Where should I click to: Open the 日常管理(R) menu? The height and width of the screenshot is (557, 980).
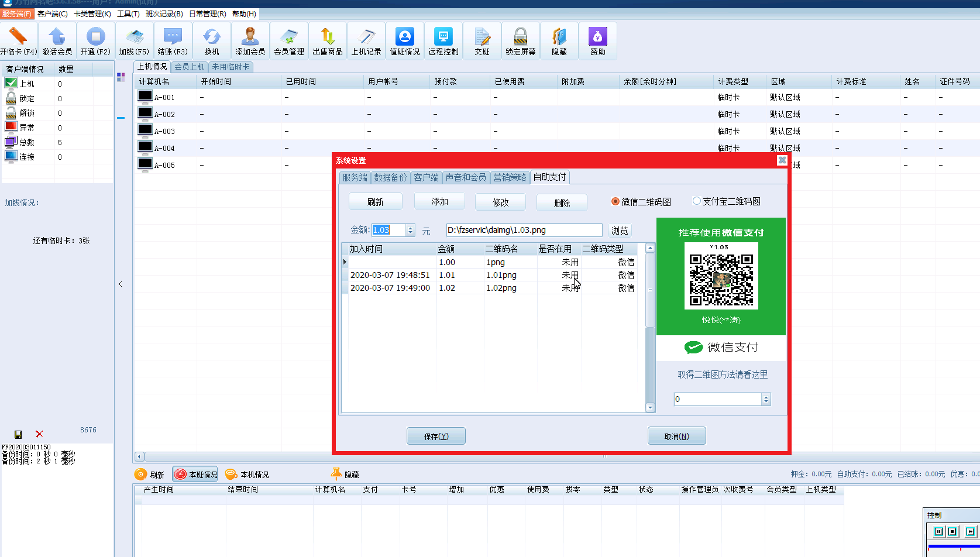(x=207, y=13)
